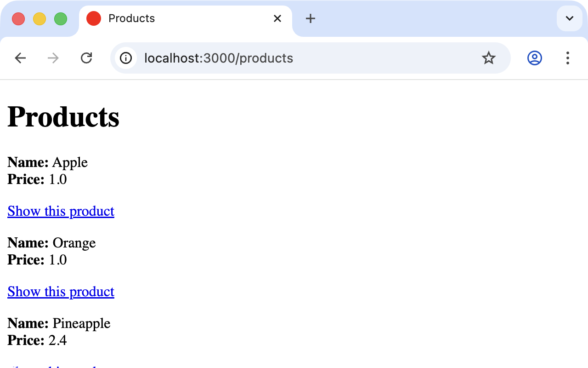588x368 pixels.
Task: Click the site information info icon
Action: (x=126, y=58)
